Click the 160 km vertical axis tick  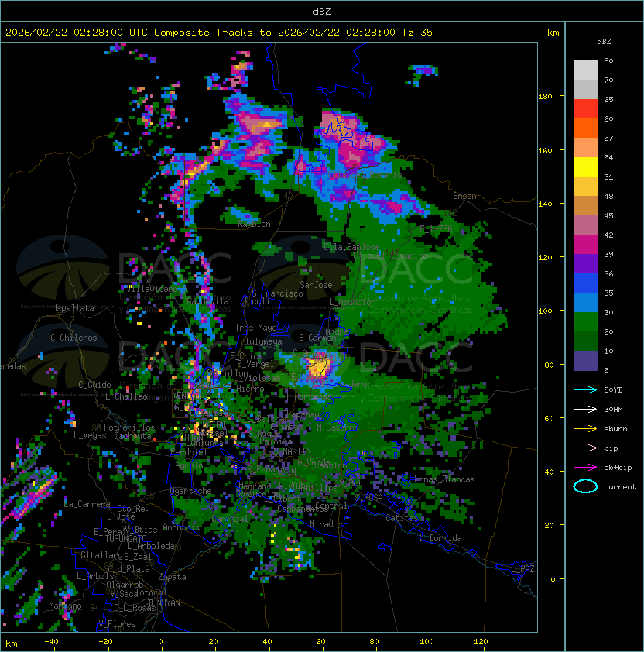point(545,150)
